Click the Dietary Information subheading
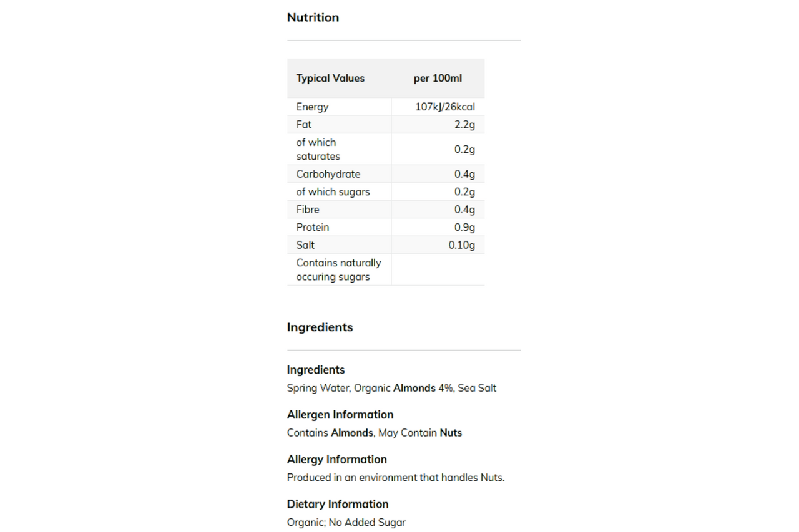 (338, 504)
